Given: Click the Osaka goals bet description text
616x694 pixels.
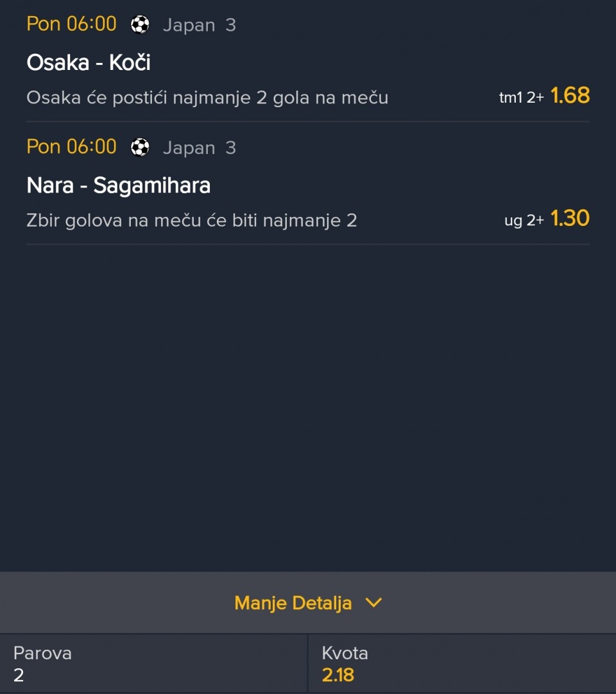Looking at the screenshot, I should pos(207,98).
